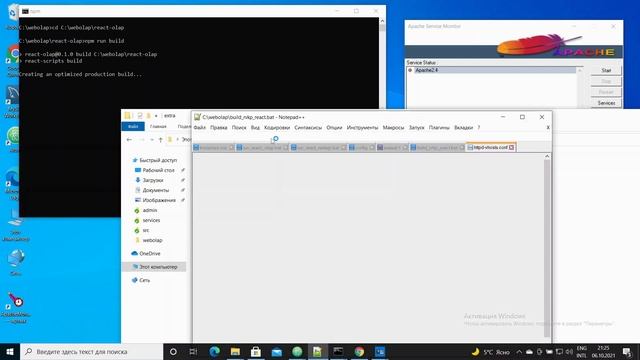Screen dimensions: 640x360
Task: Go up one folder level in Explorer
Action: tap(160, 140)
